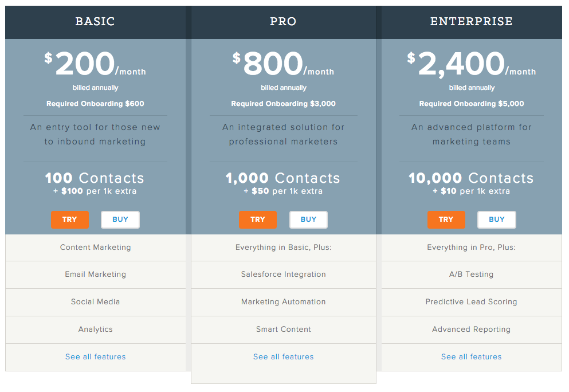Purchase Enterprise plan with BUY button
Viewport: 569px width, 392px height.
point(497,219)
